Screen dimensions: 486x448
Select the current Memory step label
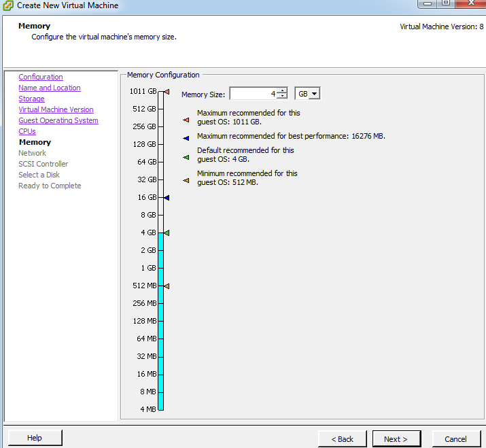point(35,142)
